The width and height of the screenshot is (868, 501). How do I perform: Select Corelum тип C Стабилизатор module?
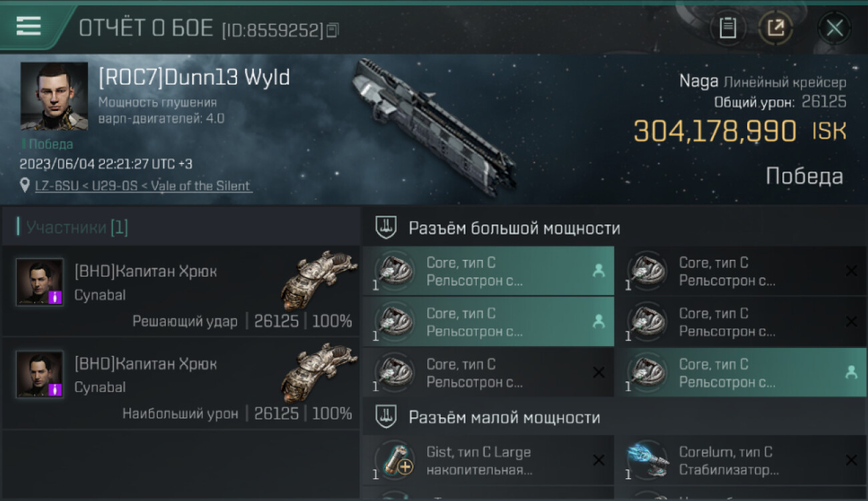point(741,460)
